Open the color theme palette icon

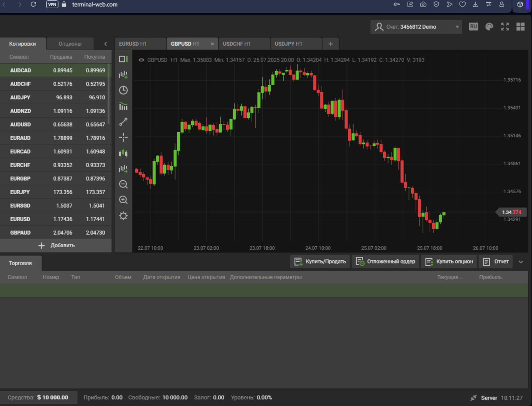[489, 27]
